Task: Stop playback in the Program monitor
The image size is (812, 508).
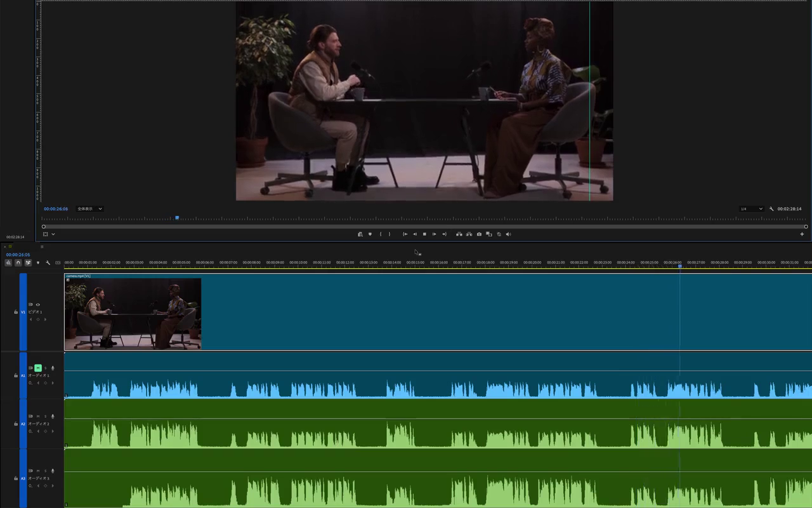Action: point(424,234)
